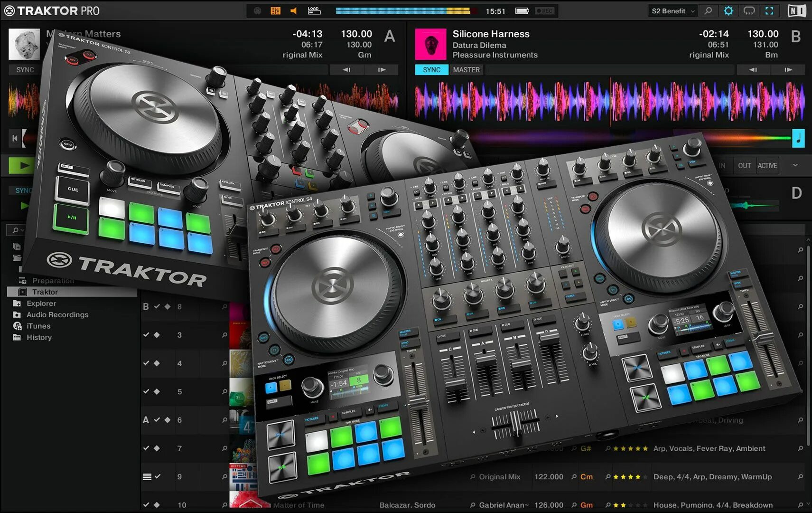The width and height of the screenshot is (812, 513).
Task: Click inside deck B's purple waveform
Action: pyautogui.click(x=610, y=101)
